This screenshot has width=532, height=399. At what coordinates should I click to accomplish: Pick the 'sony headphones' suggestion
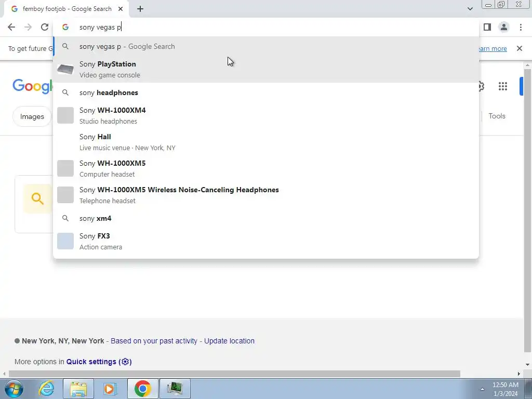pyautogui.click(x=266, y=92)
